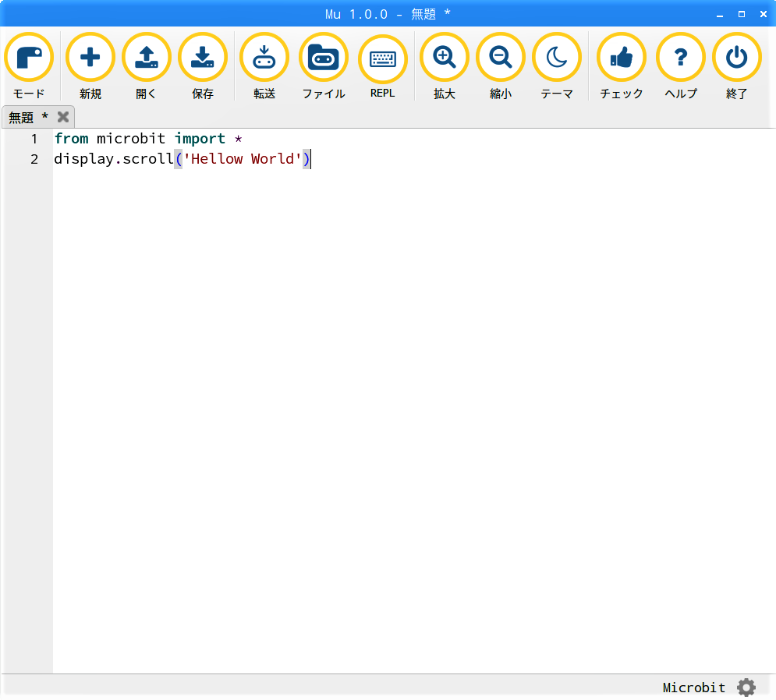Click line number 1 in margin
This screenshot has width=776, height=700.
click(x=34, y=139)
